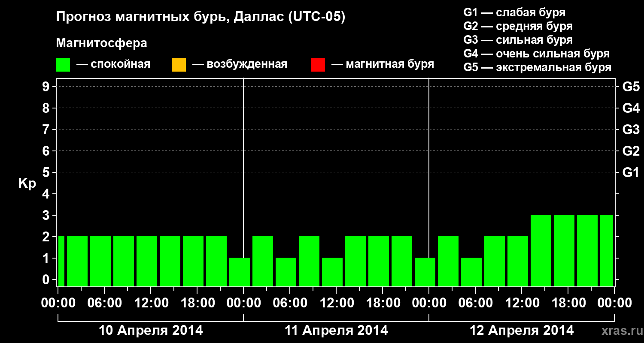Image resolution: width=644 pixels, height=343 pixels.
Task: Click the '11 Апреля 2014' date label
Action: click(x=337, y=331)
